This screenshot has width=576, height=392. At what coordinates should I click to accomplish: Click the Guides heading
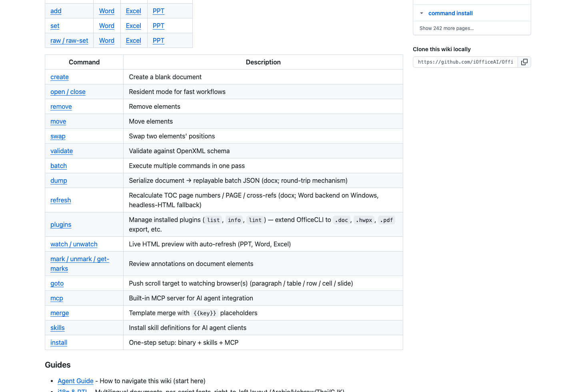point(58,365)
